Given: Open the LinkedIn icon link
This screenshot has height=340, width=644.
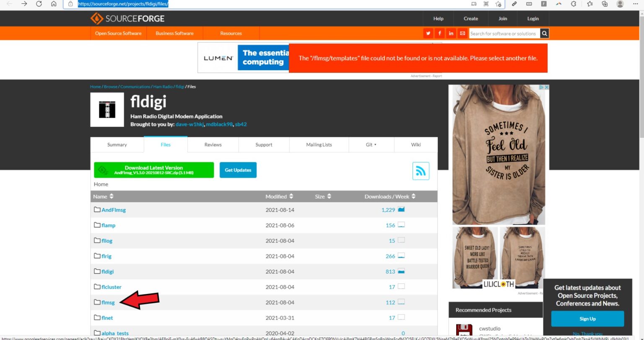Looking at the screenshot, I should [451, 33].
